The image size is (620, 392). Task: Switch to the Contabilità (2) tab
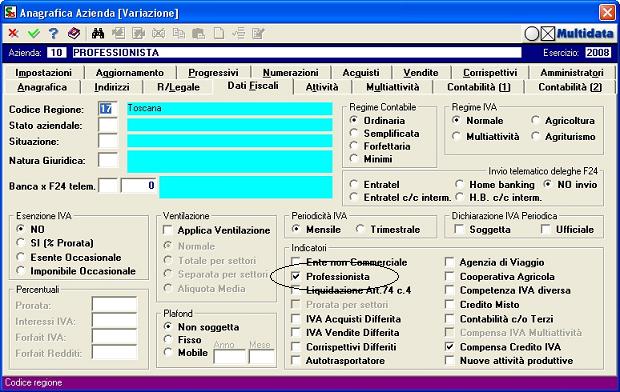coord(570,87)
